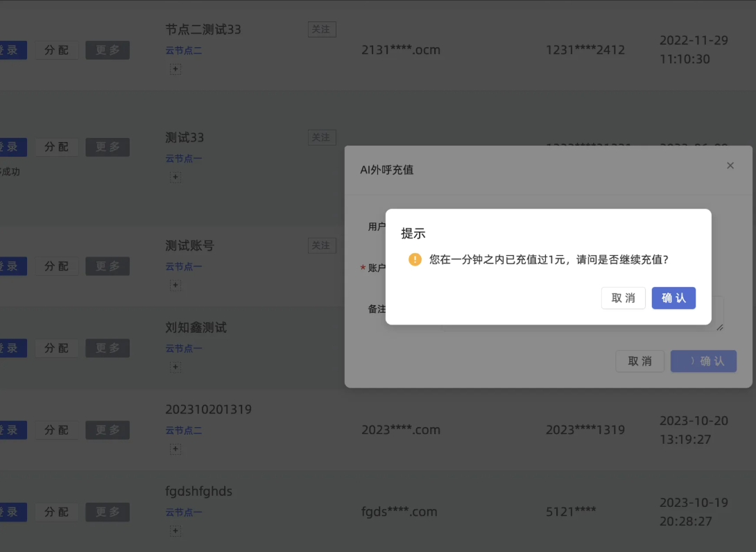Open 云节点二 link under 节点二测试33
The width and height of the screenshot is (756, 552).
click(x=184, y=51)
